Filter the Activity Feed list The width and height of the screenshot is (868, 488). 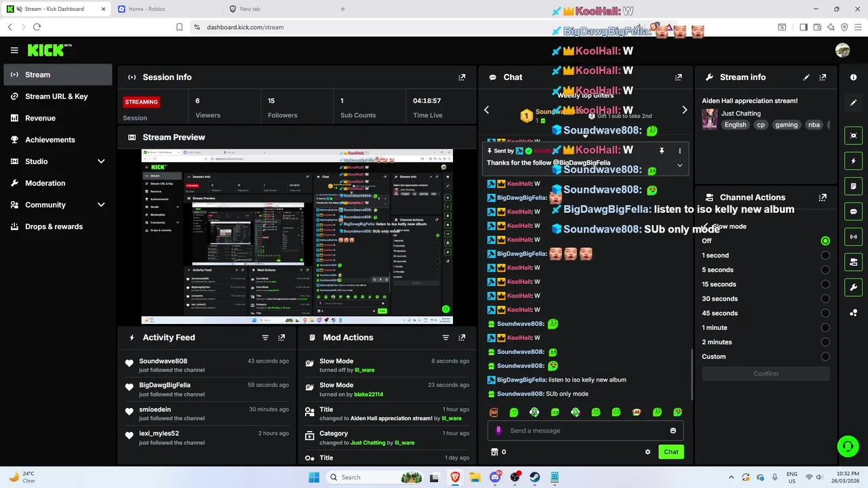coord(265,338)
